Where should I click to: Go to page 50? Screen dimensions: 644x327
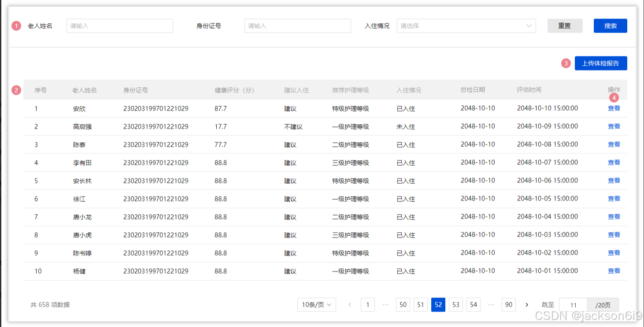(403, 305)
